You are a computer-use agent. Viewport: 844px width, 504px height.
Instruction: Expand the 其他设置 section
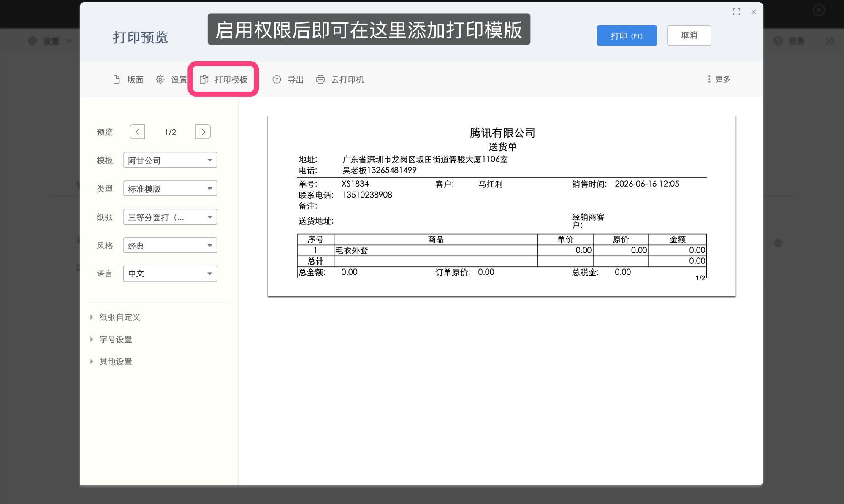click(x=111, y=362)
